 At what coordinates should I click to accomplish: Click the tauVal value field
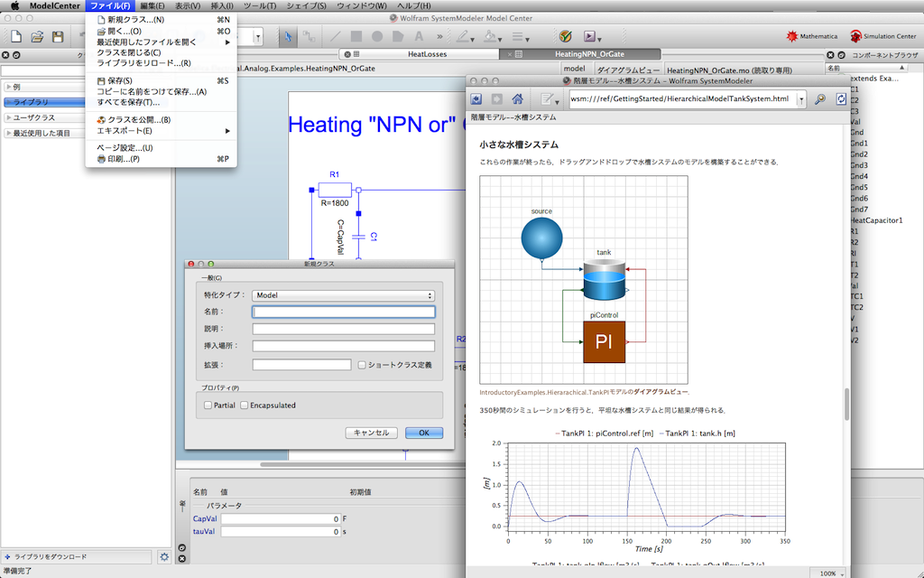point(281,531)
